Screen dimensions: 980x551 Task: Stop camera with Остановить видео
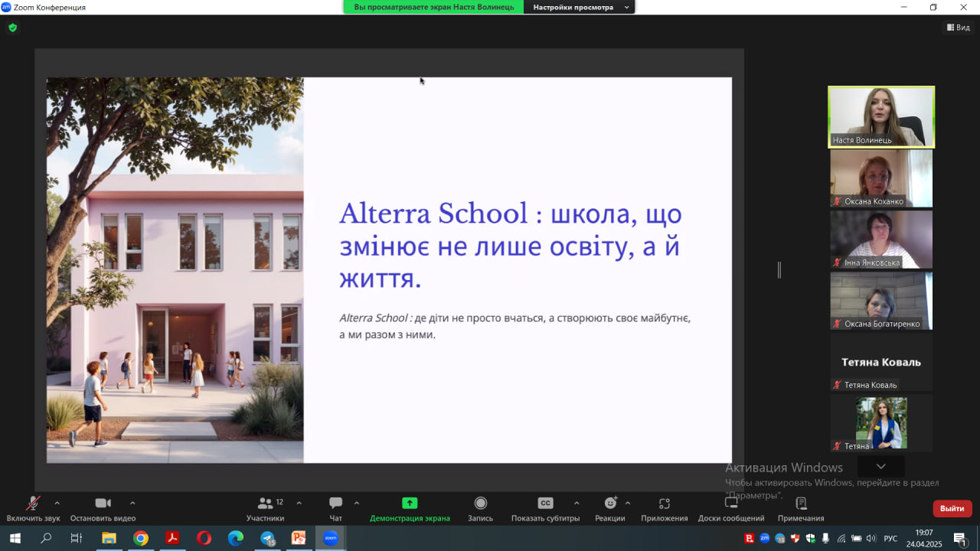[103, 509]
